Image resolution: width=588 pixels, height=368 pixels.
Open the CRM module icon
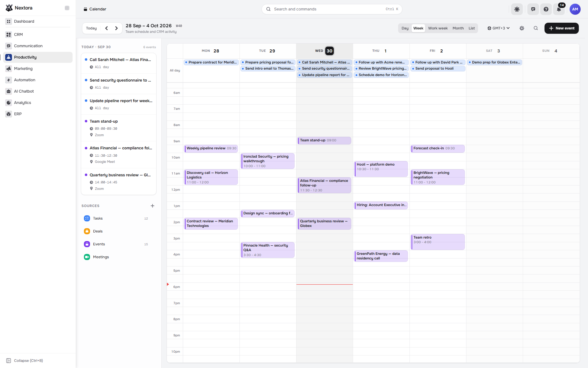click(9, 35)
